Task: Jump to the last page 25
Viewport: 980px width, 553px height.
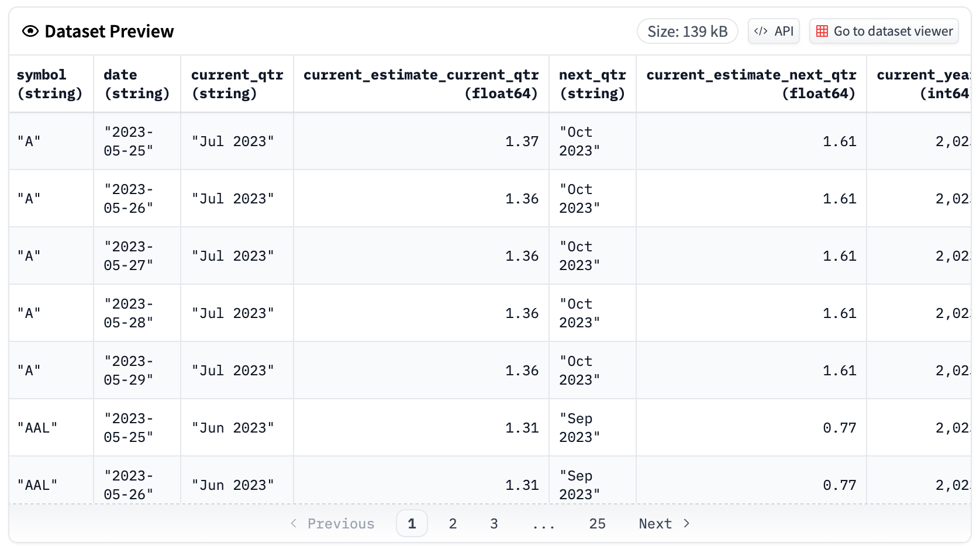Action: point(597,523)
